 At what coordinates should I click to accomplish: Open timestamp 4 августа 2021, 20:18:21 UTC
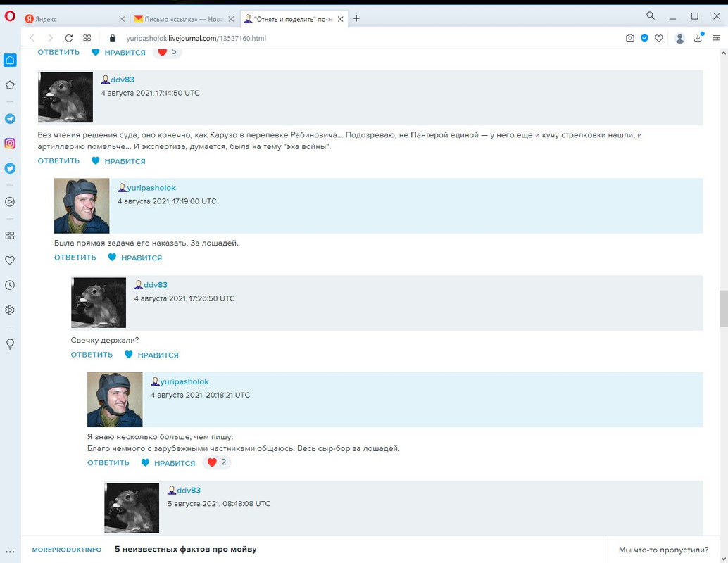[200, 395]
